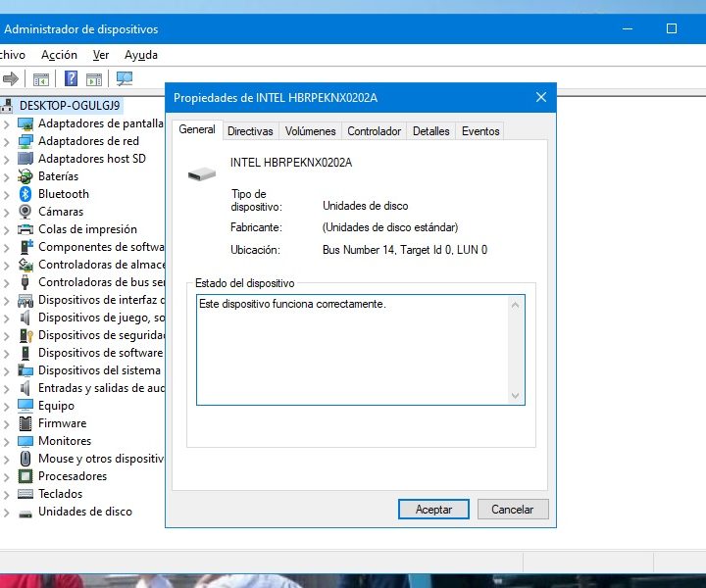
Task: Expand the Cámaras tree node
Action: 6,213
